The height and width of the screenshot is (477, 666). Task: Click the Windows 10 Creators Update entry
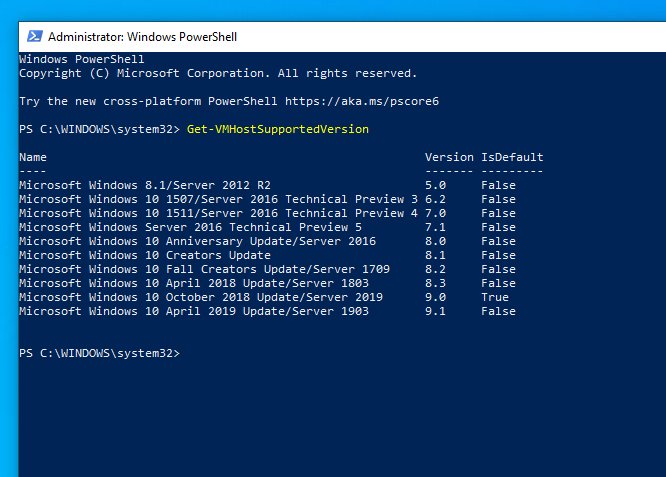(144, 255)
